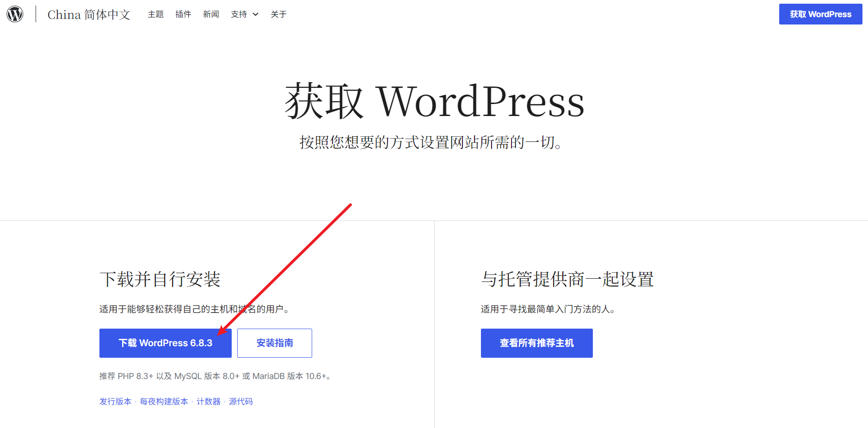
Task: Click 查看所有推荐主机 button
Action: (x=537, y=343)
